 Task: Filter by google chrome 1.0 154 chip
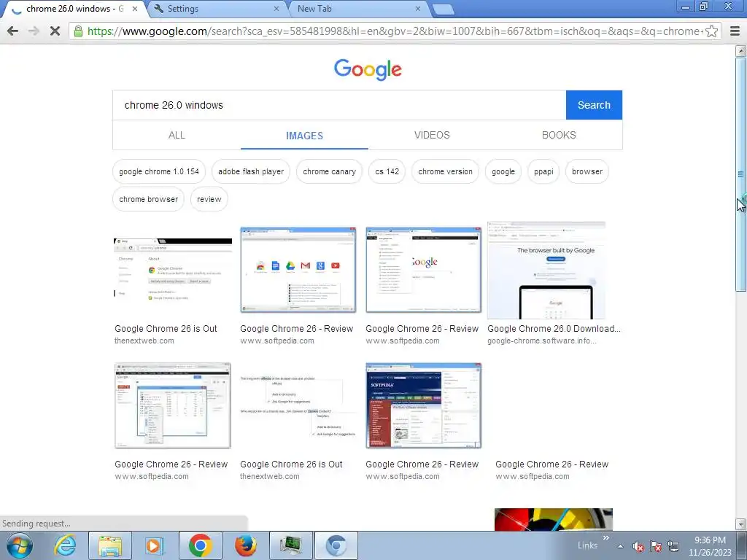pyautogui.click(x=159, y=171)
